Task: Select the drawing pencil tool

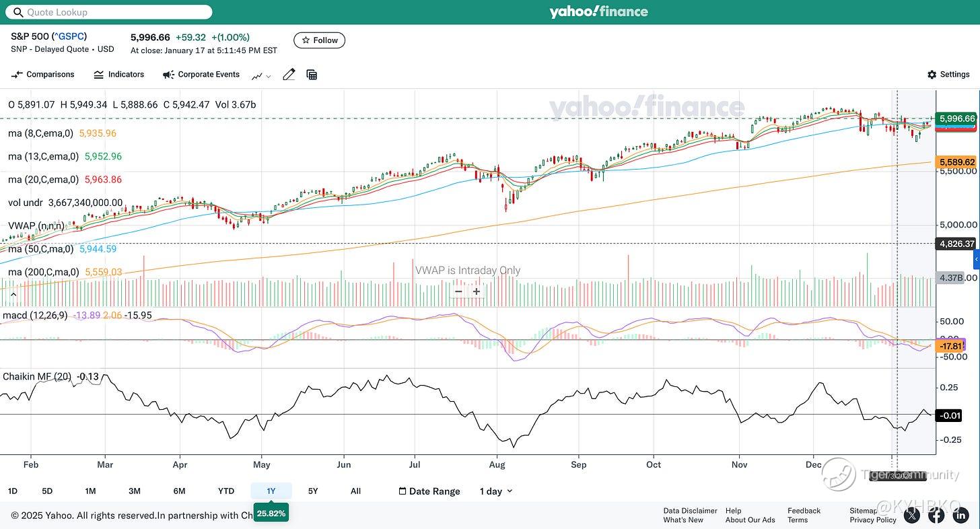Action: [289, 75]
